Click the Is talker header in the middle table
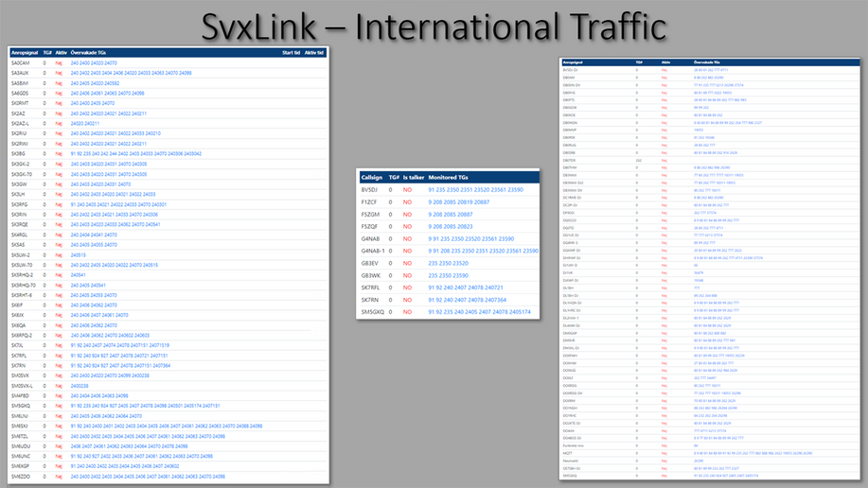This screenshot has width=868, height=488. [x=414, y=177]
